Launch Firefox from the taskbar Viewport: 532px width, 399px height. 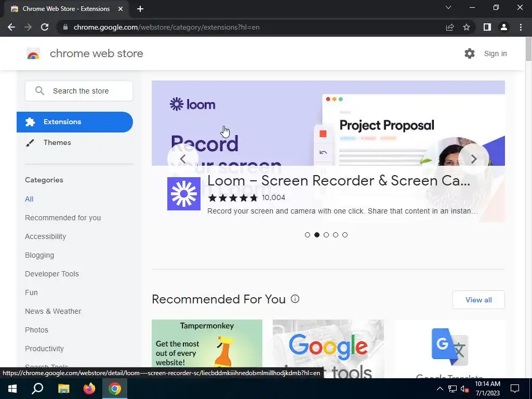pyautogui.click(x=89, y=389)
